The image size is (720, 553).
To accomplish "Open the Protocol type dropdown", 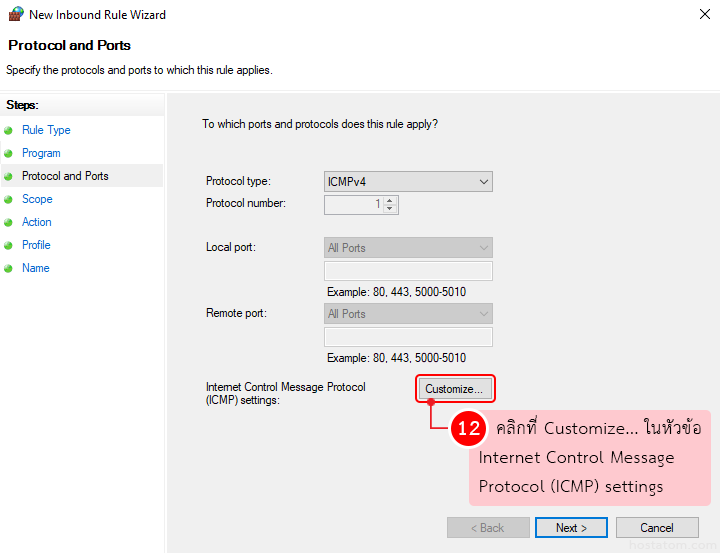I will (408, 182).
